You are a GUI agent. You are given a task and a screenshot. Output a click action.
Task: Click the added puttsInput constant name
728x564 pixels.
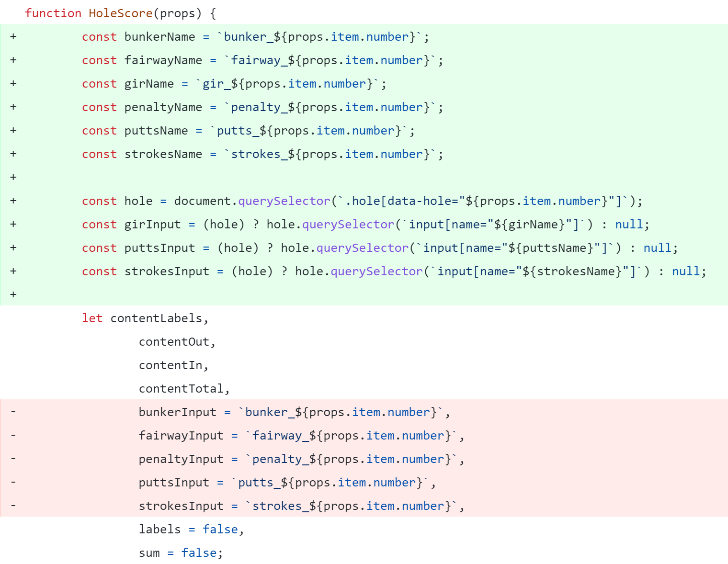[x=159, y=248]
